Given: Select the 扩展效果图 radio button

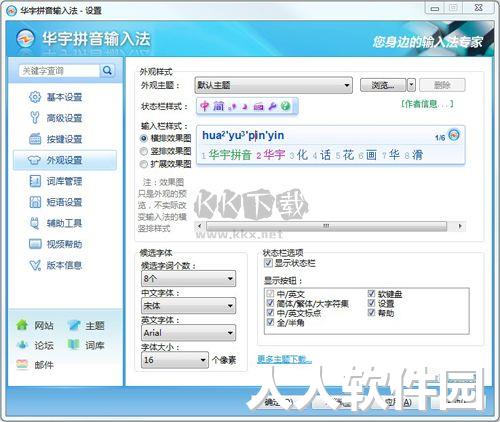Looking at the screenshot, I should point(144,164).
